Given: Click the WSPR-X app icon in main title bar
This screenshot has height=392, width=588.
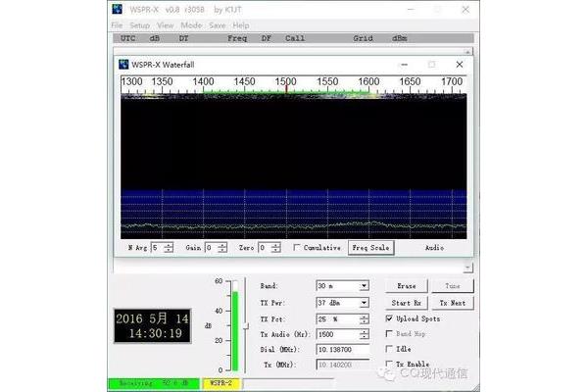Looking at the screenshot, I should click(x=117, y=9).
